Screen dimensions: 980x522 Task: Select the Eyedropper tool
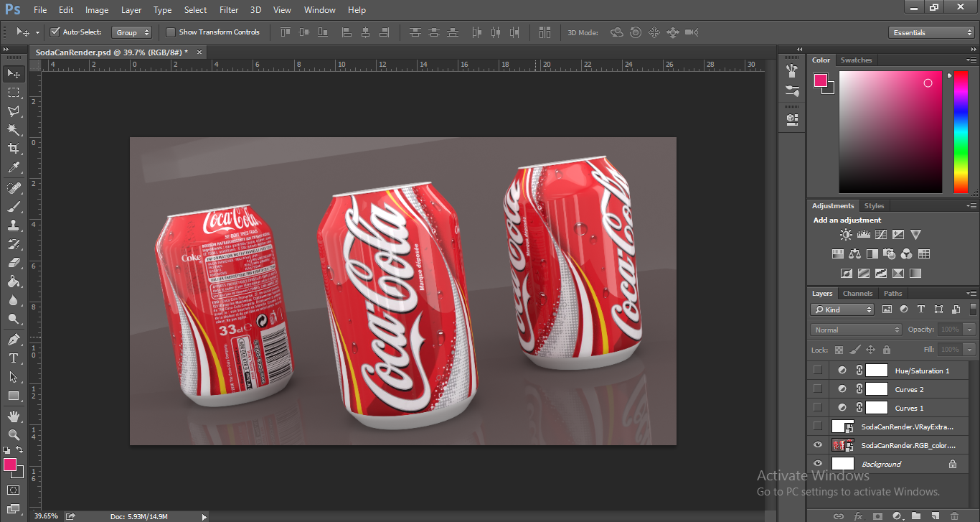click(14, 167)
